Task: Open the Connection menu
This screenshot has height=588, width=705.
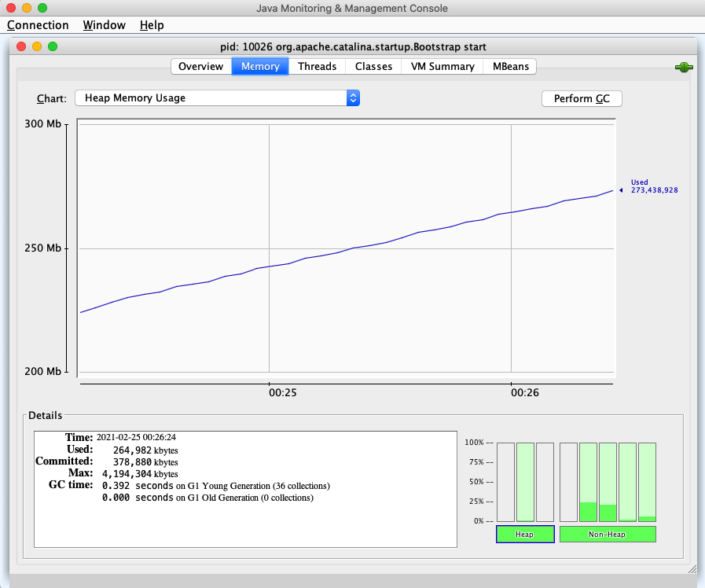Action: pyautogui.click(x=38, y=25)
